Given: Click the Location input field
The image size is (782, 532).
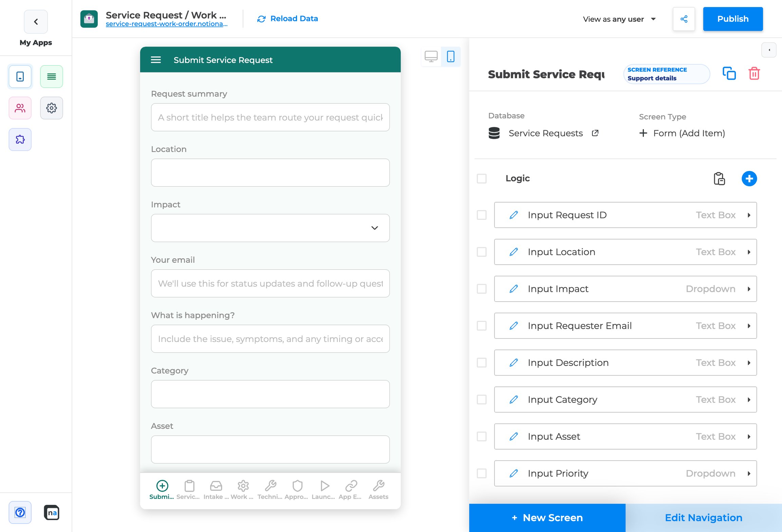Looking at the screenshot, I should 270,173.
